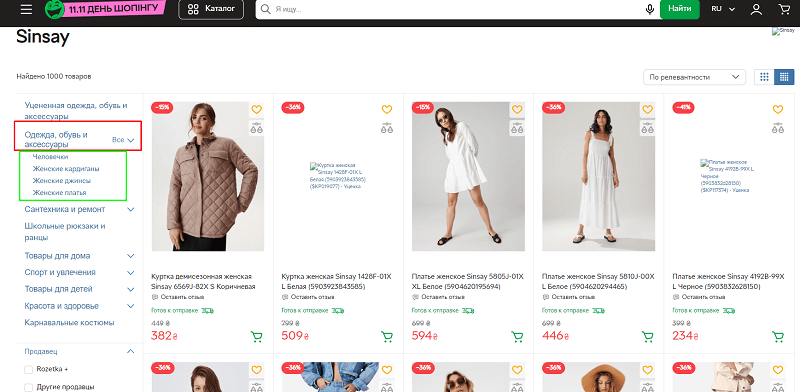Viewport: 800px width, 392px height.
Task: Add dress 5805J-01X to wishlist
Action: [517, 109]
